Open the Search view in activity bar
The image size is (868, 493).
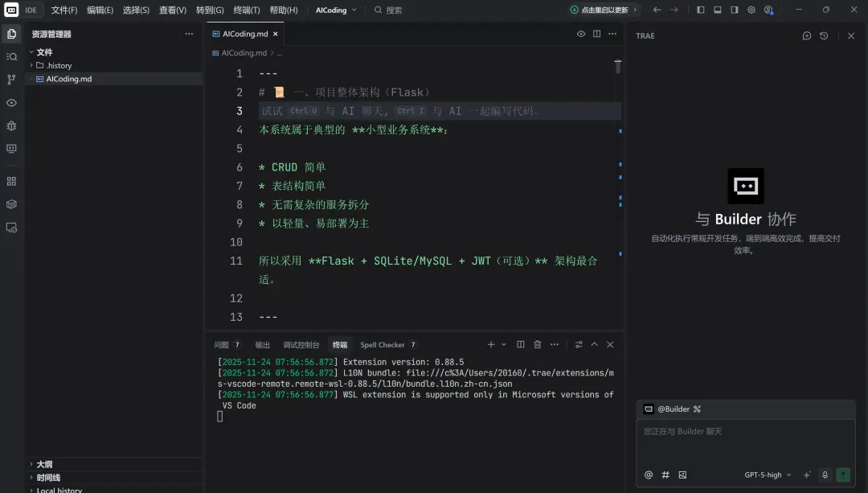coord(11,56)
